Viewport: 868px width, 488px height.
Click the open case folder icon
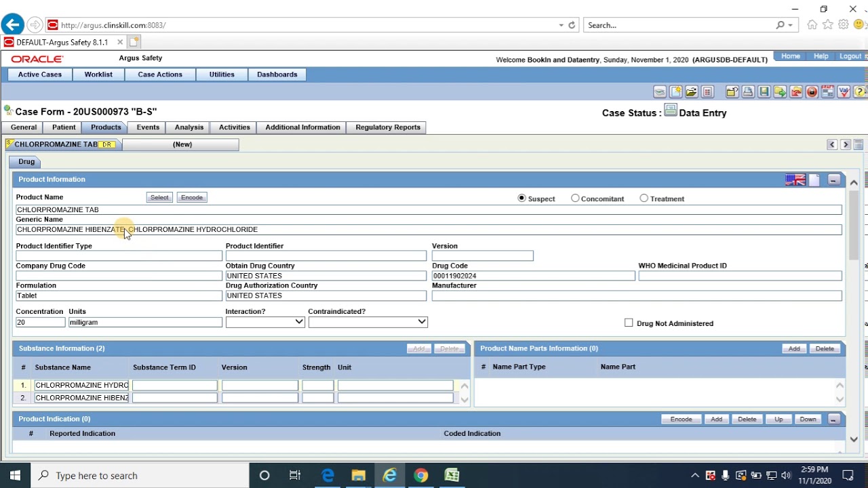click(692, 92)
